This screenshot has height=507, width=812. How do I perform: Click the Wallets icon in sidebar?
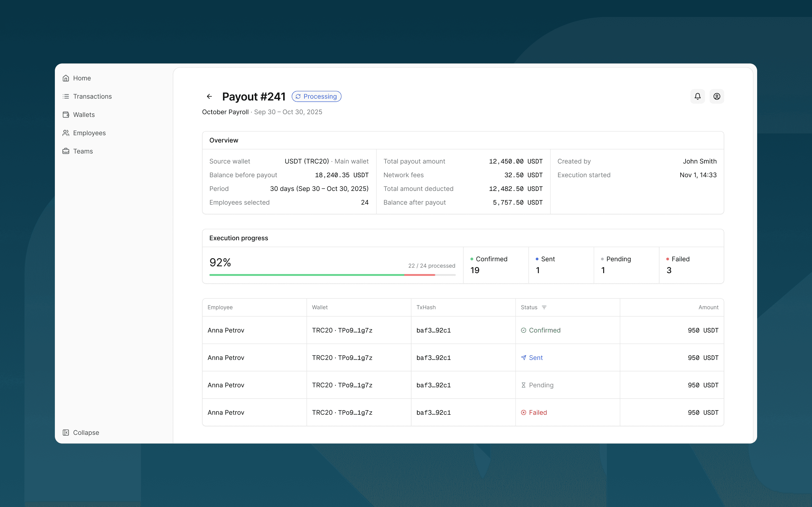pyautogui.click(x=66, y=115)
